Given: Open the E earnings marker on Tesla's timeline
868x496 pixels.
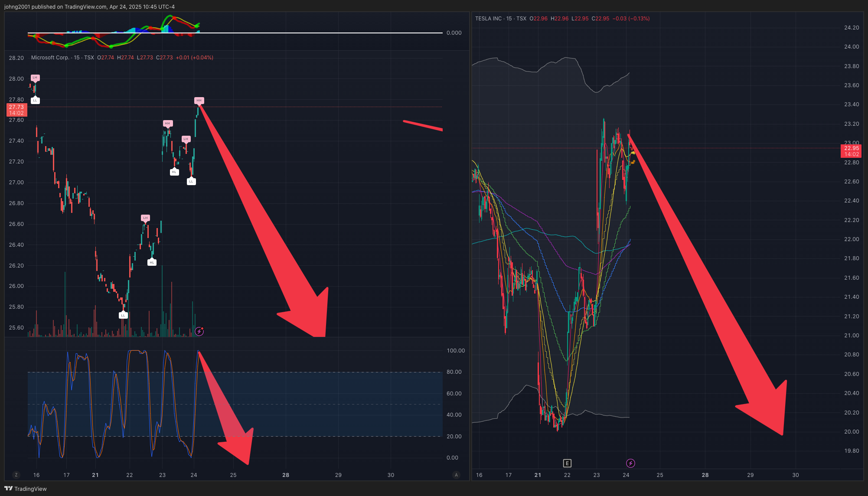Looking at the screenshot, I should pos(567,463).
